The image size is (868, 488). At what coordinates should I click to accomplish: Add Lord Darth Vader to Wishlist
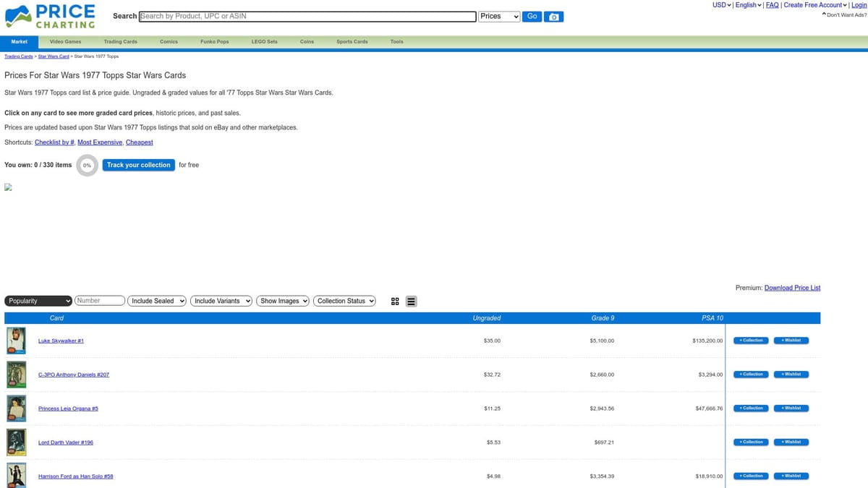791,442
